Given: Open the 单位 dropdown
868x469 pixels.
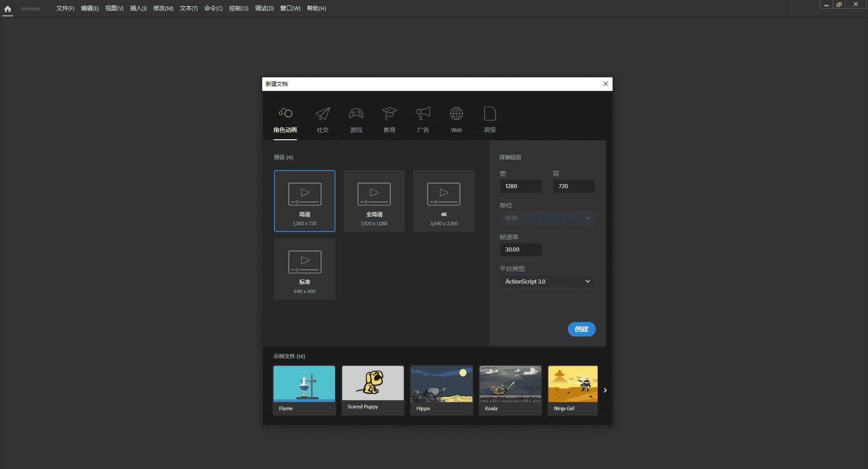Looking at the screenshot, I should pos(547,218).
